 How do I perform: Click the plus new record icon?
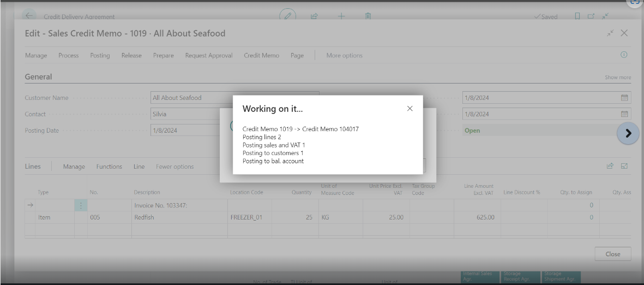[x=341, y=16]
